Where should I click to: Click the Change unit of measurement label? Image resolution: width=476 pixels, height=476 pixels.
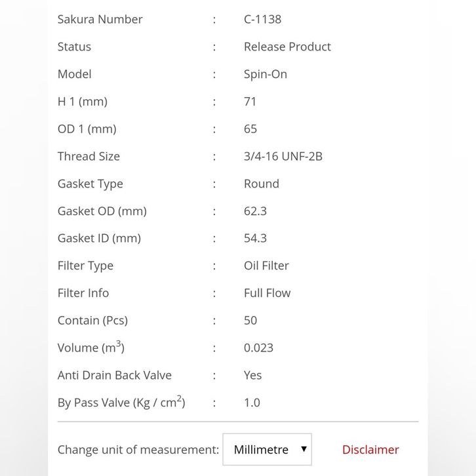coord(138,450)
